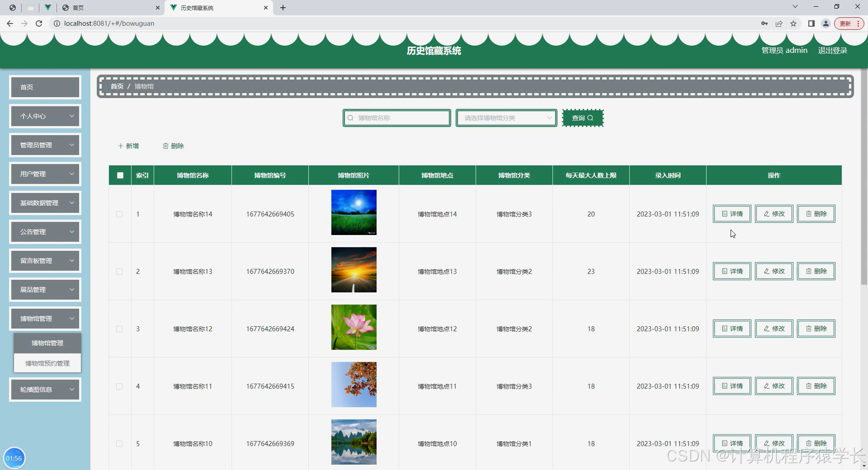Click 修改 for 博物馆名称13
This screenshot has height=470, width=868.
(x=774, y=271)
